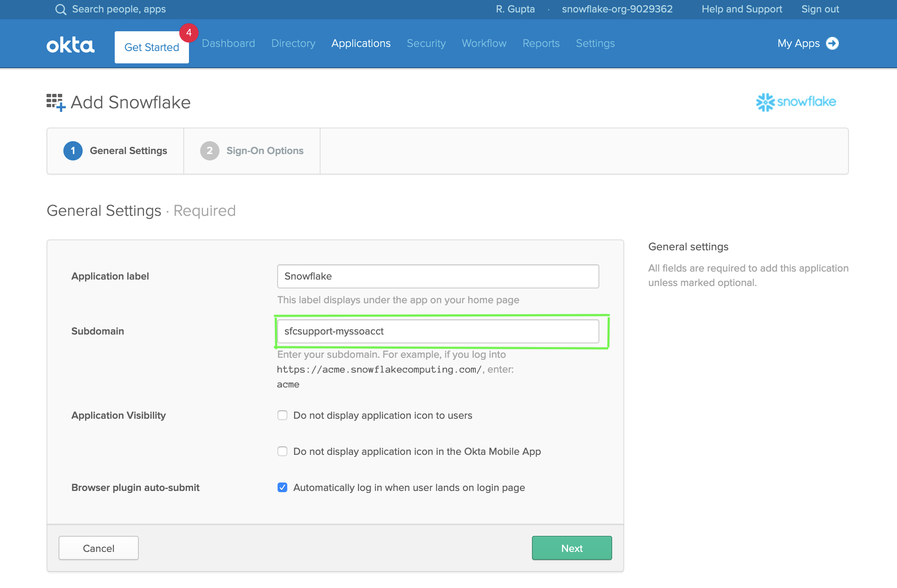This screenshot has height=588, width=897.
Task: Enable Do not display application icon to users
Action: click(x=282, y=415)
